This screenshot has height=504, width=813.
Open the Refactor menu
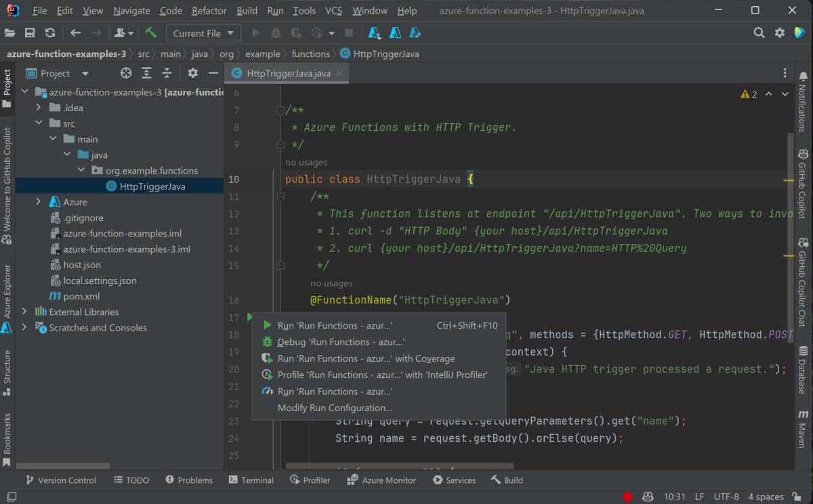click(209, 11)
